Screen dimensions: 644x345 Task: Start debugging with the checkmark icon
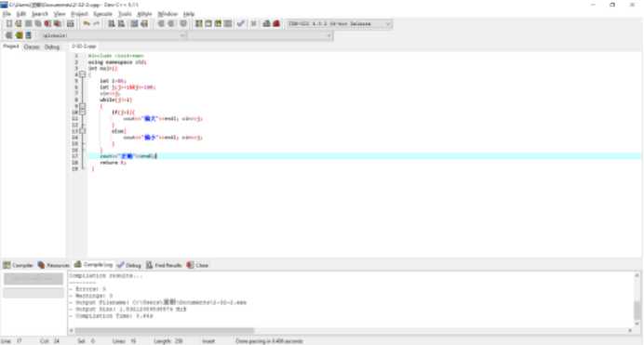coord(241,24)
